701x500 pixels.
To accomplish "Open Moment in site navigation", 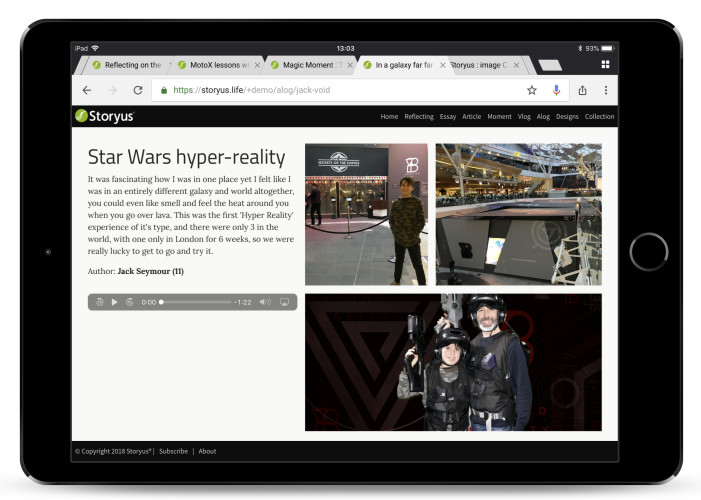I will point(499,117).
